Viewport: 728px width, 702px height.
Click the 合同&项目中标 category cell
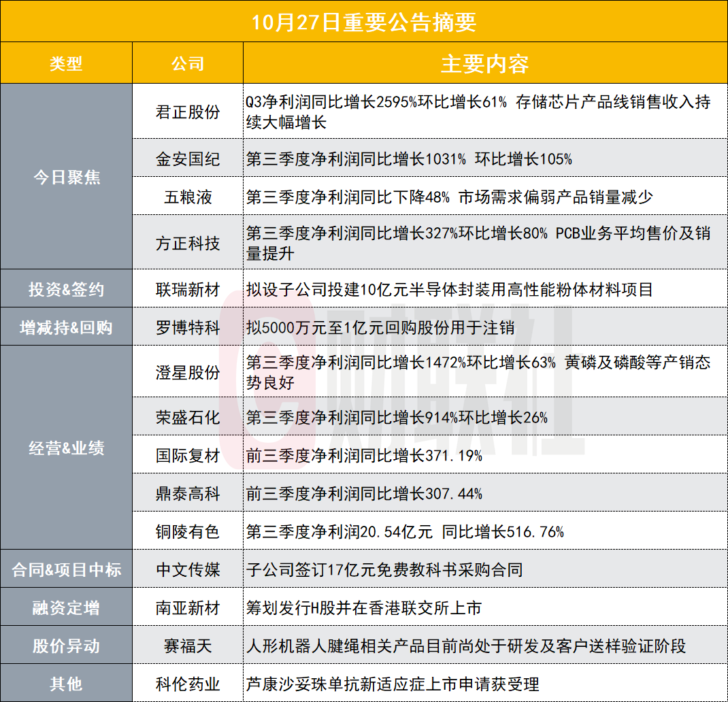(67, 569)
